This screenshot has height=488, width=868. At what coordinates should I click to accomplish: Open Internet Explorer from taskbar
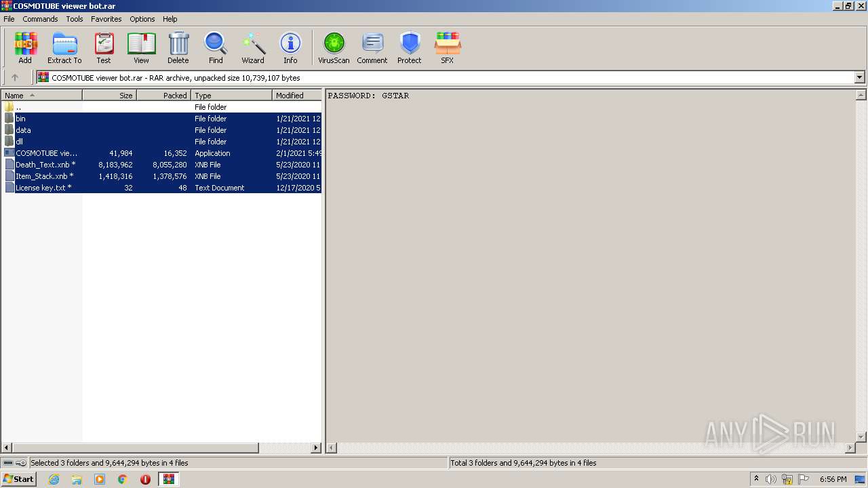click(54, 479)
